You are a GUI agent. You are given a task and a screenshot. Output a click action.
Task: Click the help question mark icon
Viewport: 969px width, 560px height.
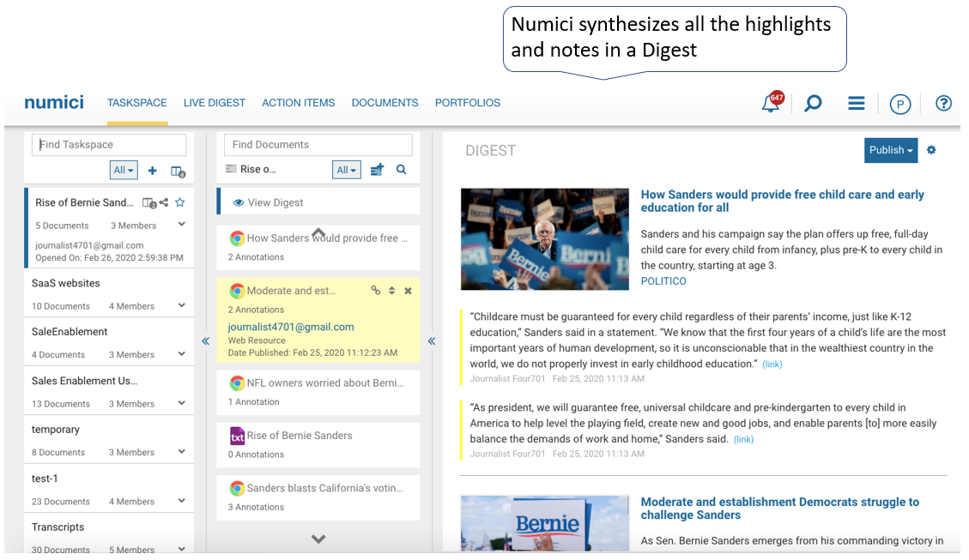pos(943,103)
